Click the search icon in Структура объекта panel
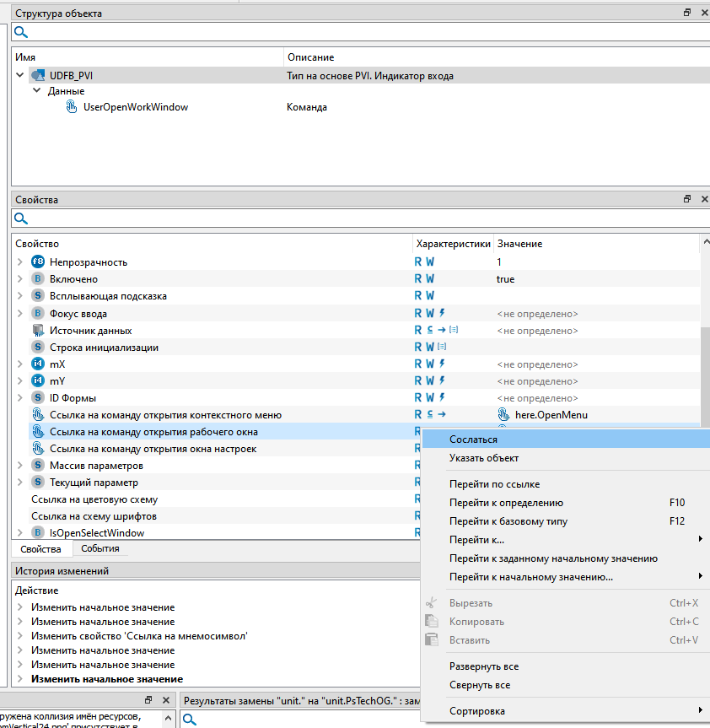The image size is (710, 728). pos(21,33)
